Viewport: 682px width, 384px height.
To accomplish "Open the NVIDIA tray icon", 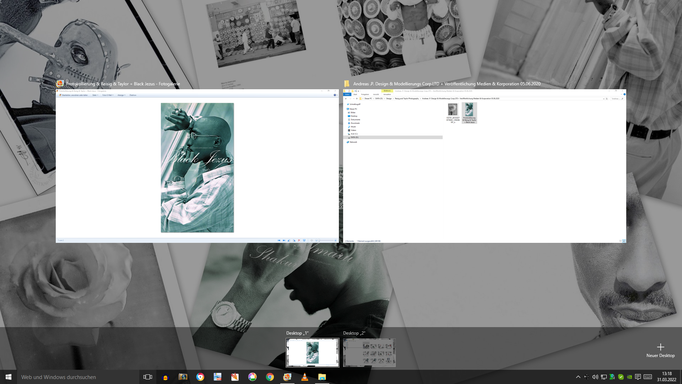I will point(629,377).
